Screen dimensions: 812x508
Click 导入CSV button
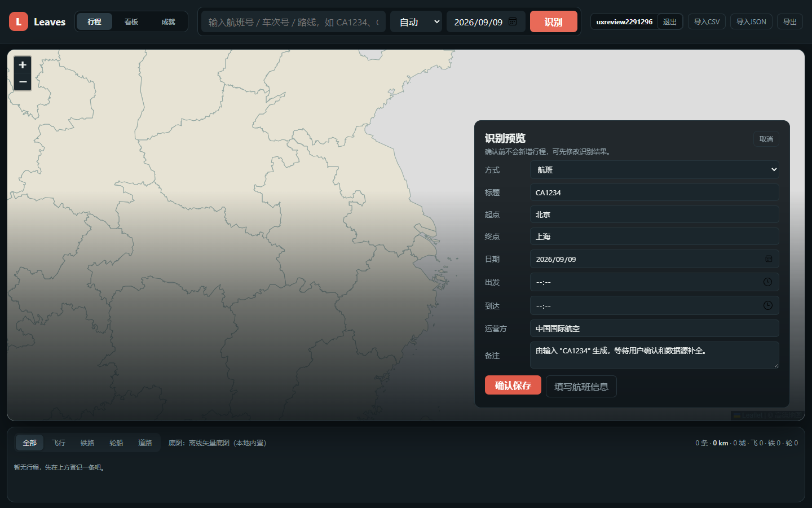[x=707, y=21]
